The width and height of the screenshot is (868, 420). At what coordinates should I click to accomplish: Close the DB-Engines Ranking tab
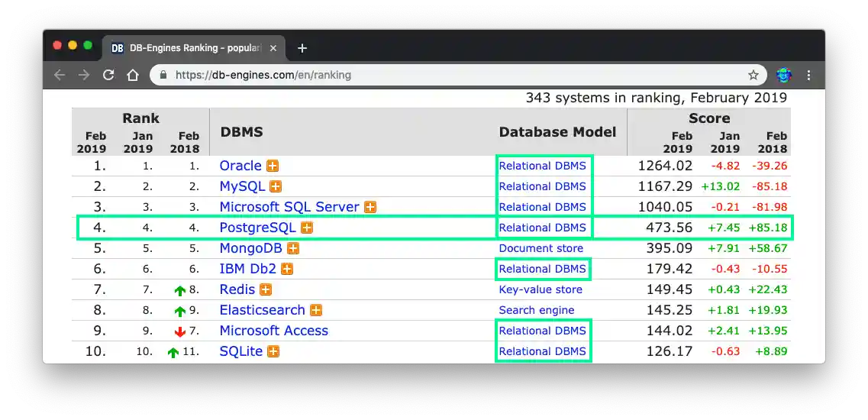(x=273, y=48)
